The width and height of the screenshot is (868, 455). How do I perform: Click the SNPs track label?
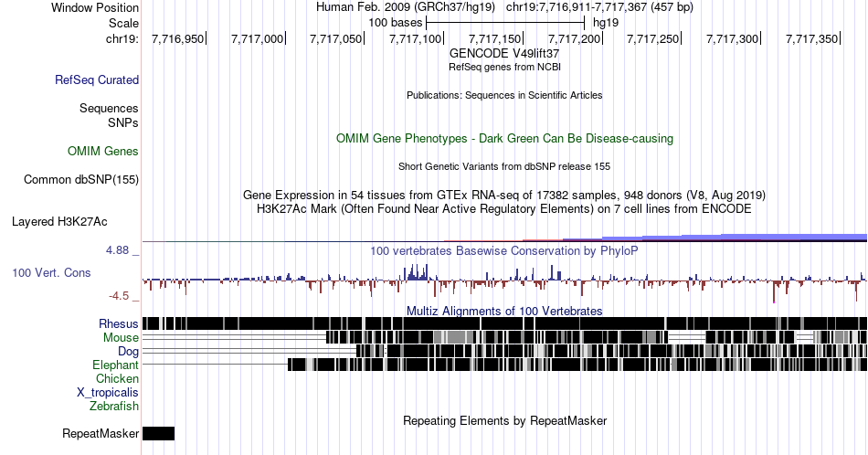123,122
